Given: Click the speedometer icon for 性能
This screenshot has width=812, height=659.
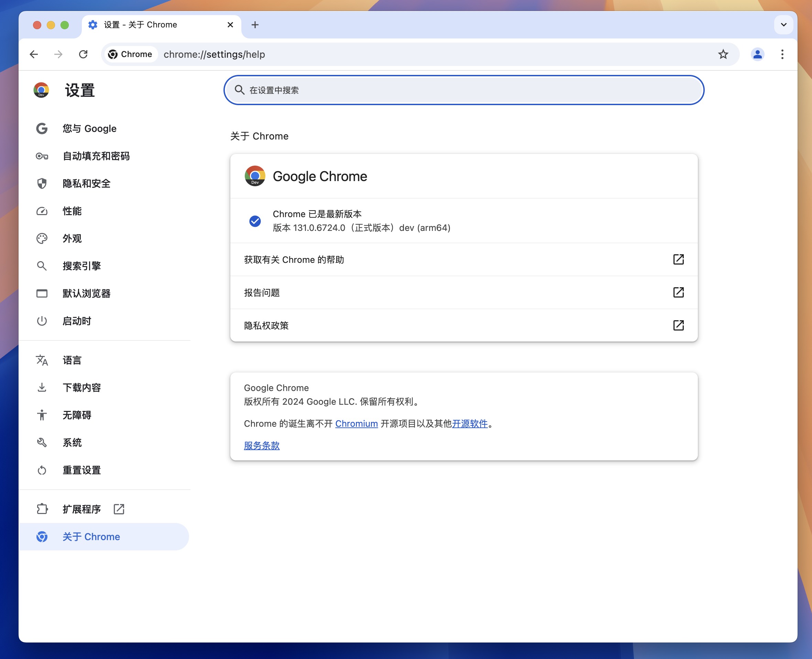Looking at the screenshot, I should click(x=42, y=211).
